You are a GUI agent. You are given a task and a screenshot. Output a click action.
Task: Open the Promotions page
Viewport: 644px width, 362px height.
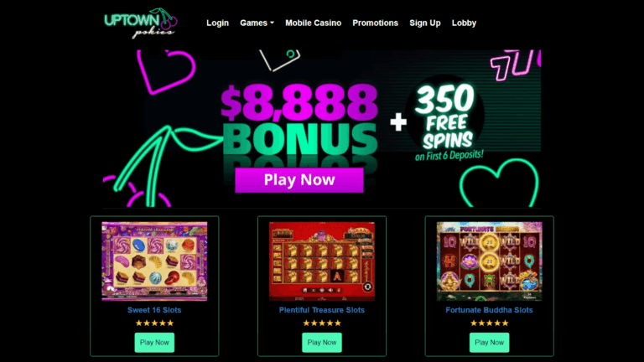pos(375,23)
